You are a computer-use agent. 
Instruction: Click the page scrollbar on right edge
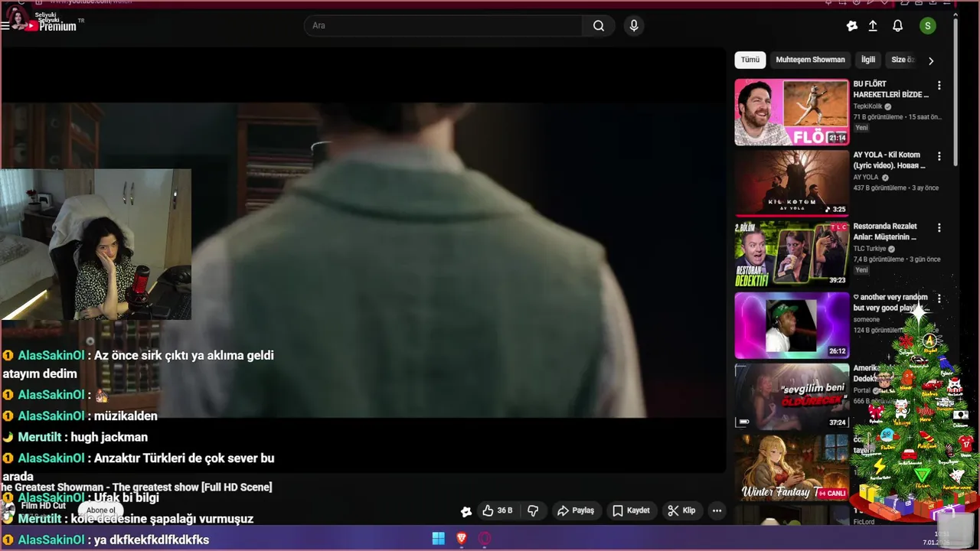pyautogui.click(x=955, y=92)
